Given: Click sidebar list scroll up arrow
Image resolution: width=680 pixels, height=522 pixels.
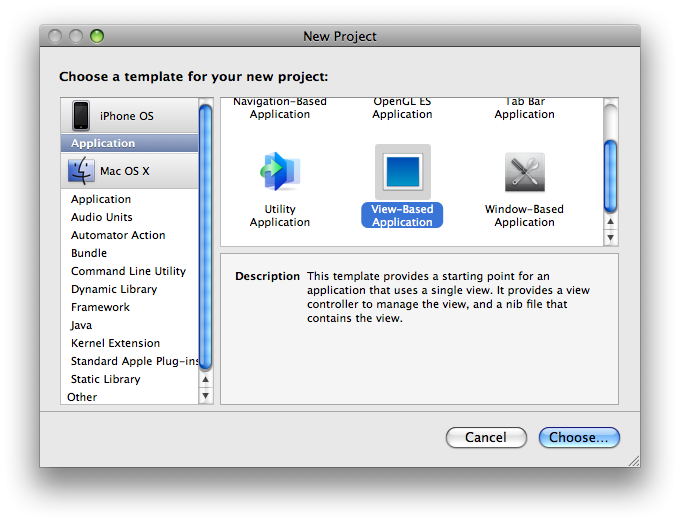Looking at the screenshot, I should click(x=206, y=380).
